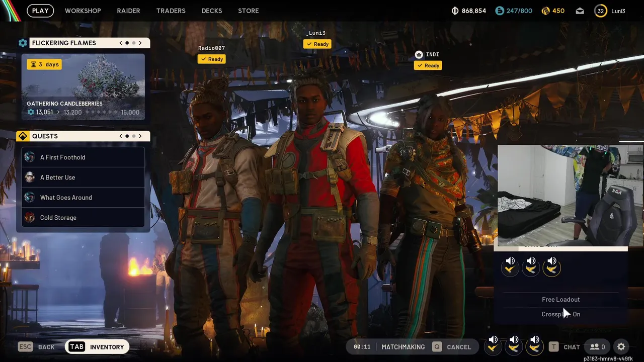This screenshot has height=362, width=644.
Task: Select first page dot in Quests header
Action: tap(127, 136)
